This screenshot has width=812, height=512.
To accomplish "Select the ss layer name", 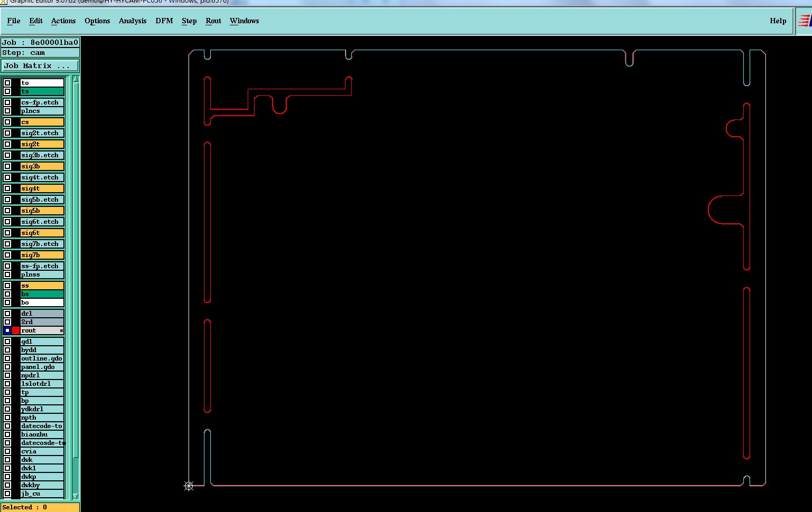I will pos(42,286).
